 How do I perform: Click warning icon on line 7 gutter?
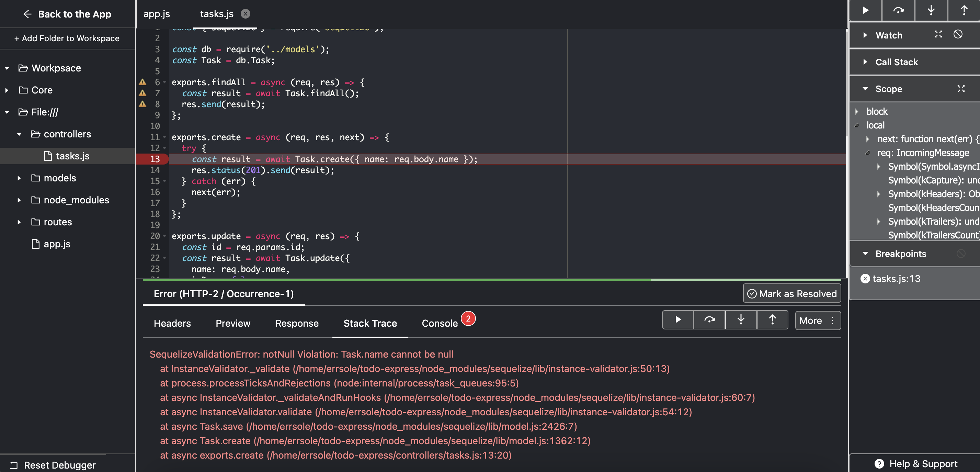[x=142, y=93]
